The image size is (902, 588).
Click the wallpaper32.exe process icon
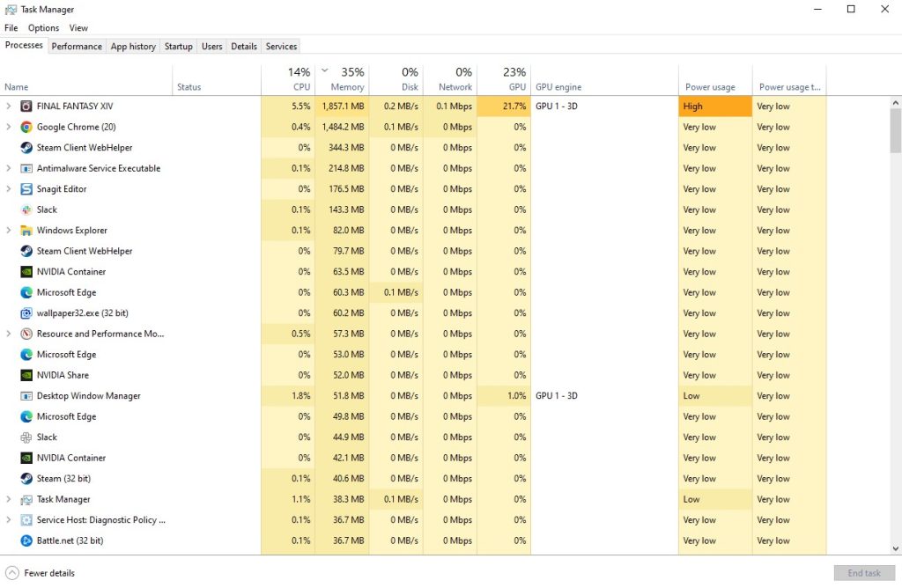click(x=26, y=313)
